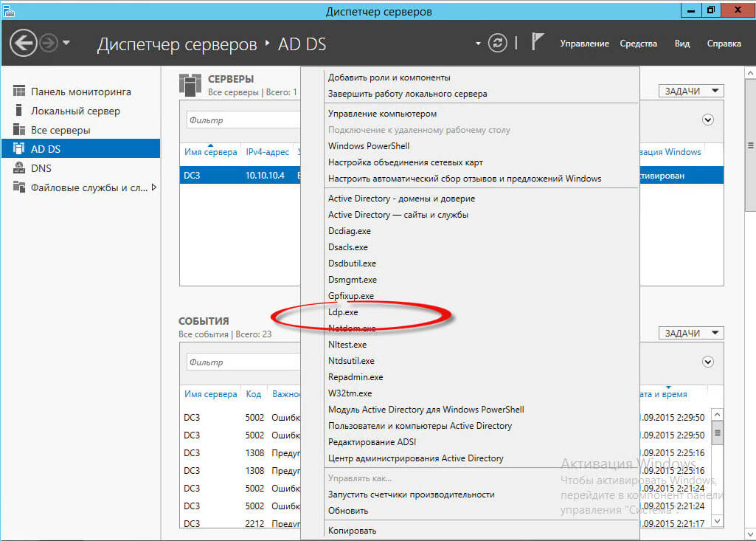Click the back navigation arrow
The image size is (756, 541).
point(23,44)
